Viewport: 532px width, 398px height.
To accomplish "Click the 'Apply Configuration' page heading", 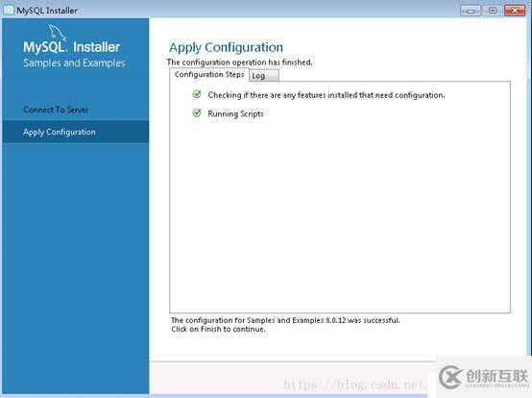I will click(x=226, y=47).
